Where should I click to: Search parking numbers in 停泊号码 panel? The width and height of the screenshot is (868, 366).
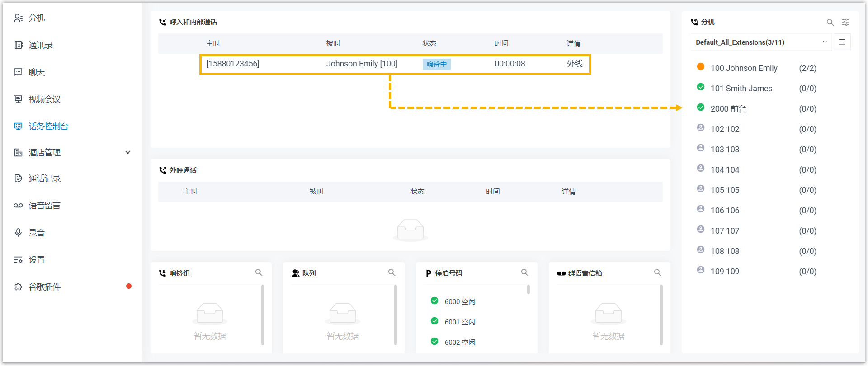524,272
